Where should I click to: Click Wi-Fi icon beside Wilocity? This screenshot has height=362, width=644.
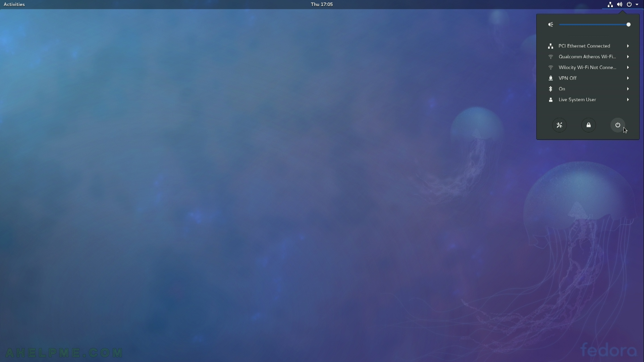(x=550, y=67)
